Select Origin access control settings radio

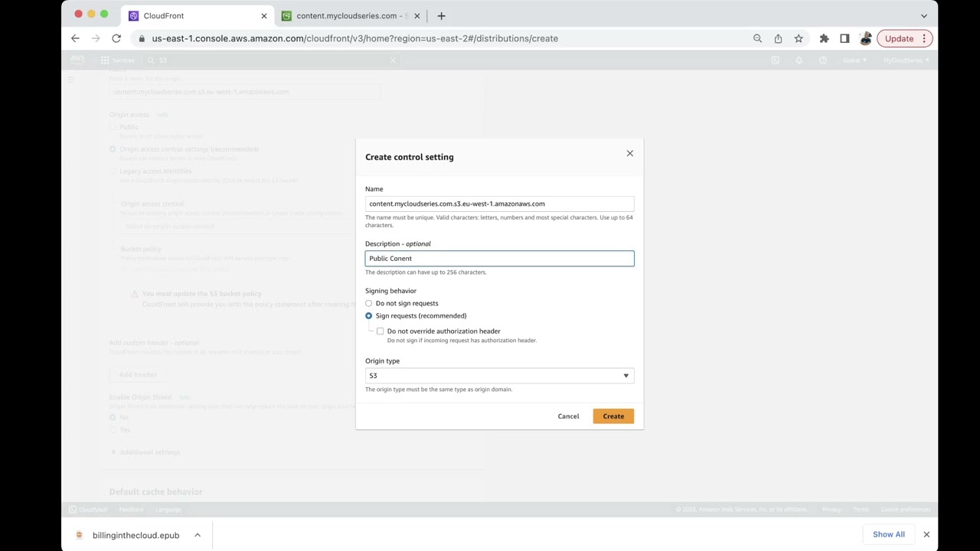113,149
